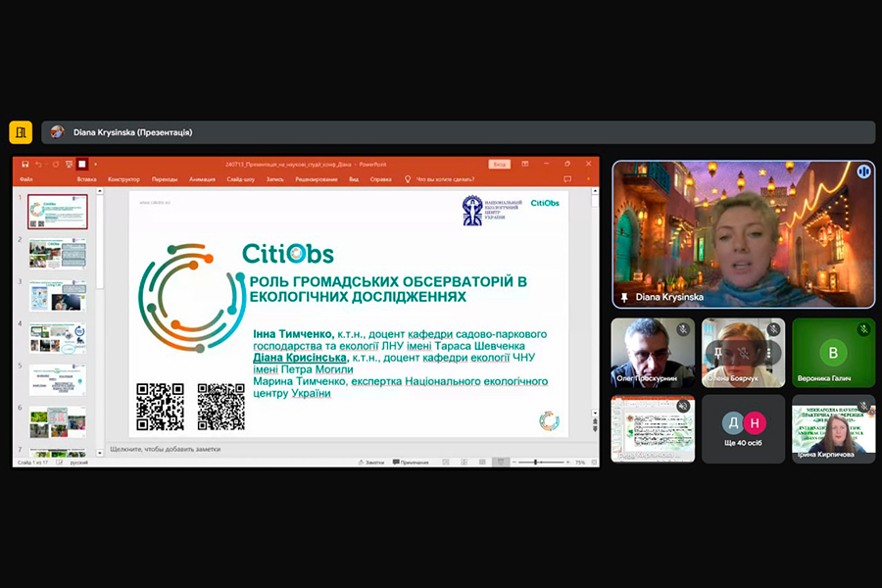Open three-dot options on Олена Боярчук tile
This screenshot has width=882, height=588.
coord(768,353)
